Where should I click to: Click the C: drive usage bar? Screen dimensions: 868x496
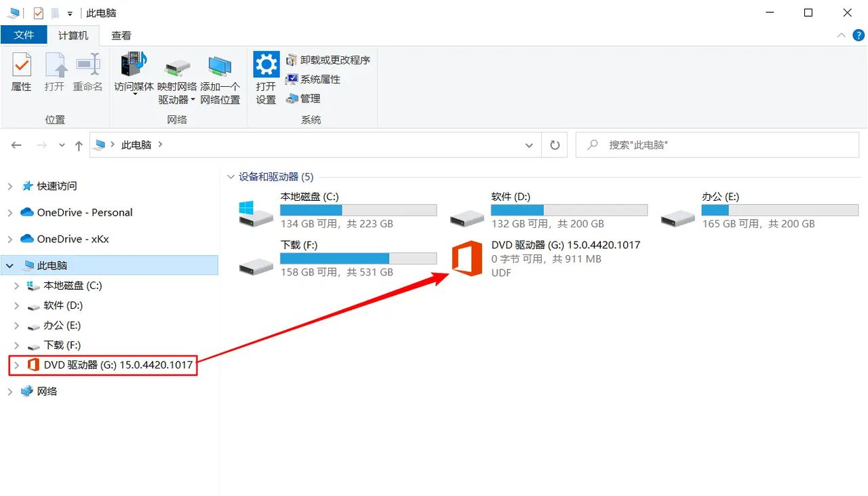pos(358,210)
